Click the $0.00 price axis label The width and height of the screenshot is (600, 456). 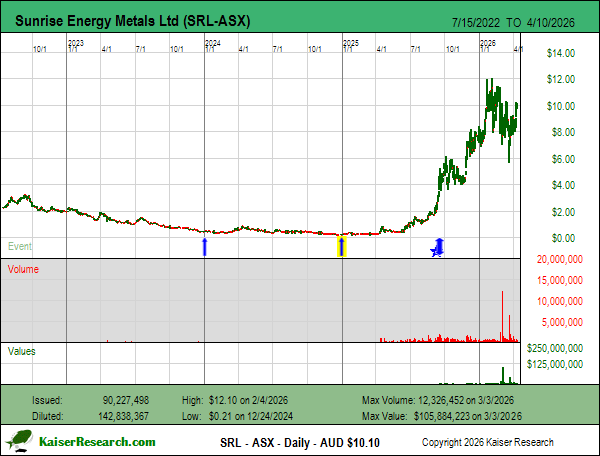[563, 238]
